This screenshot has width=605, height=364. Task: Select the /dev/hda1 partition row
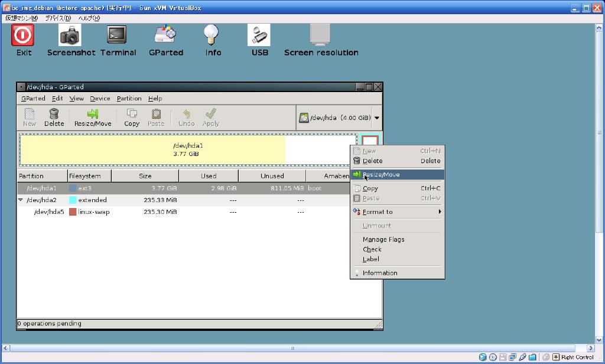[x=184, y=188]
